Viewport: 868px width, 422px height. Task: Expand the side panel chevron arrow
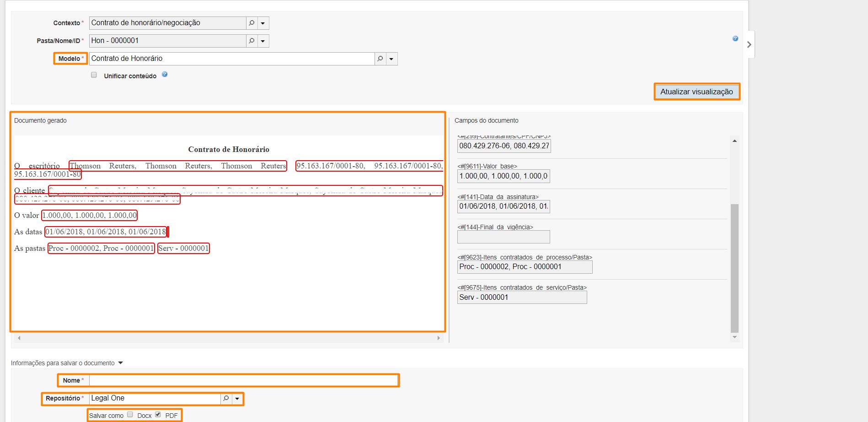(749, 44)
